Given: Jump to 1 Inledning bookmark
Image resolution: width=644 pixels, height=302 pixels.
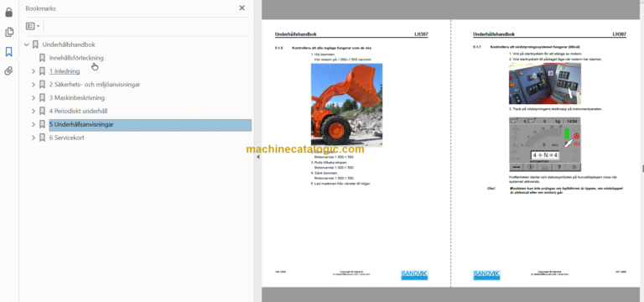Looking at the screenshot, I should pos(65,71).
